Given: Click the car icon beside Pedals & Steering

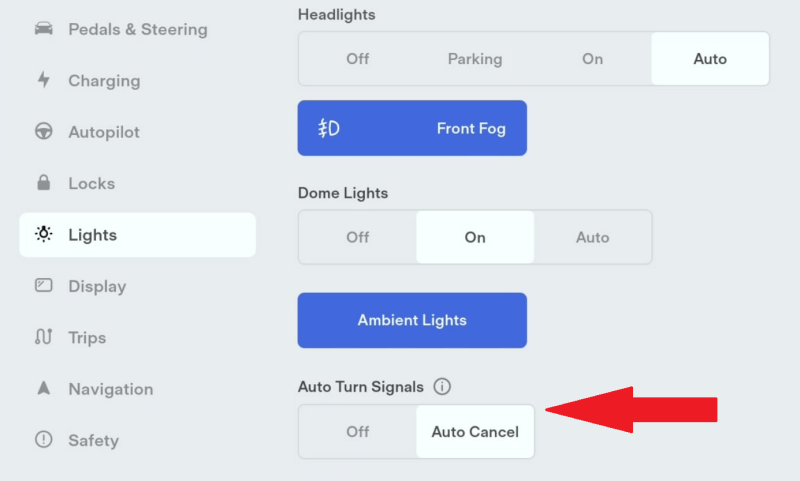Looking at the screenshot, I should 43,29.
